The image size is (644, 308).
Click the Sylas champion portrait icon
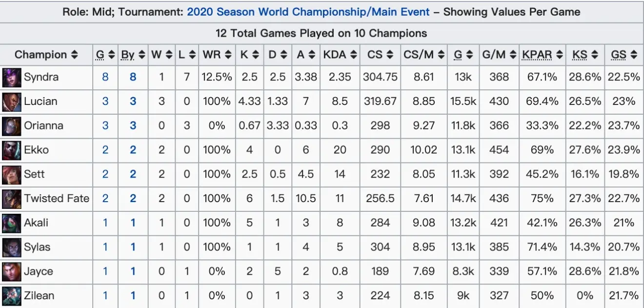pyautogui.click(x=12, y=247)
